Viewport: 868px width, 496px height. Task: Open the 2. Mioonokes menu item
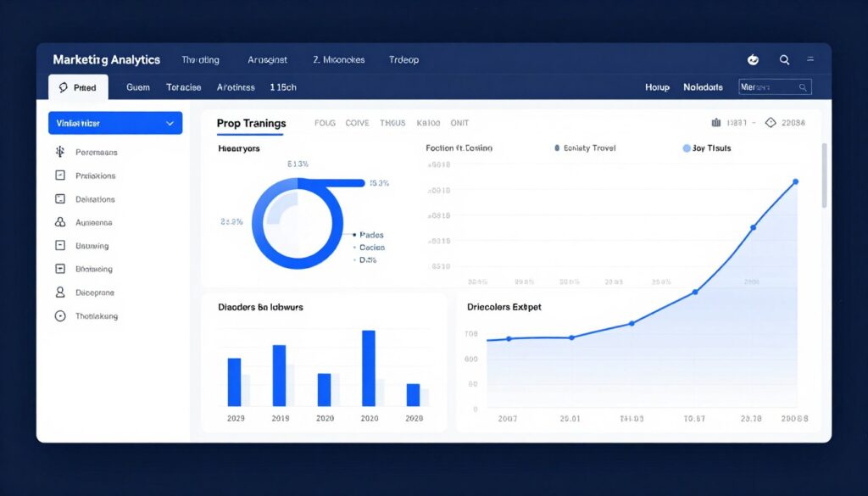(339, 60)
